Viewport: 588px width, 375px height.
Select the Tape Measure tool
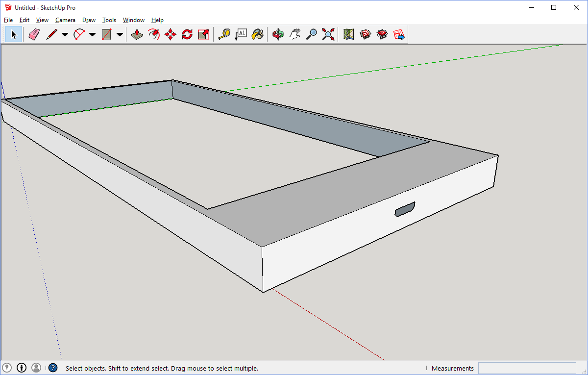coord(224,34)
